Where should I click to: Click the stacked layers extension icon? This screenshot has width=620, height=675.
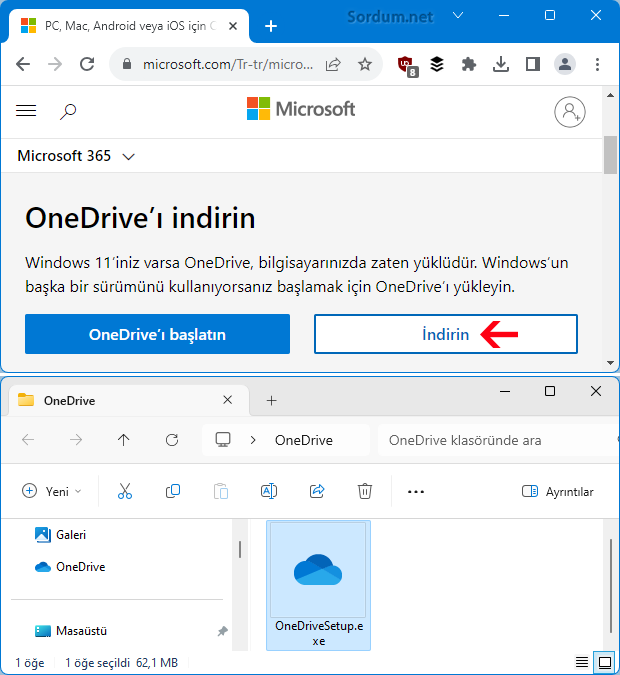click(437, 65)
